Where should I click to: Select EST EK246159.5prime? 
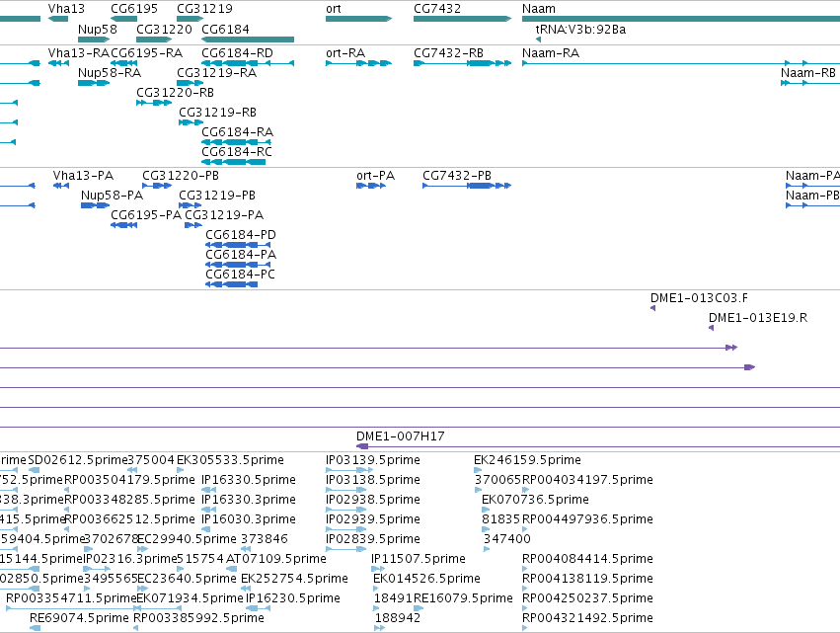478,470
